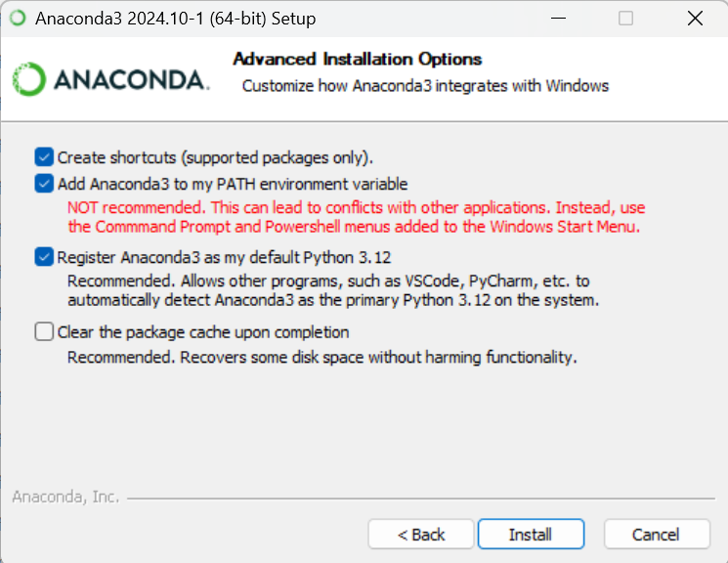728x563 pixels.
Task: Untick Register Anaconda3 as default Python 3.12
Action: pyautogui.click(x=44, y=257)
